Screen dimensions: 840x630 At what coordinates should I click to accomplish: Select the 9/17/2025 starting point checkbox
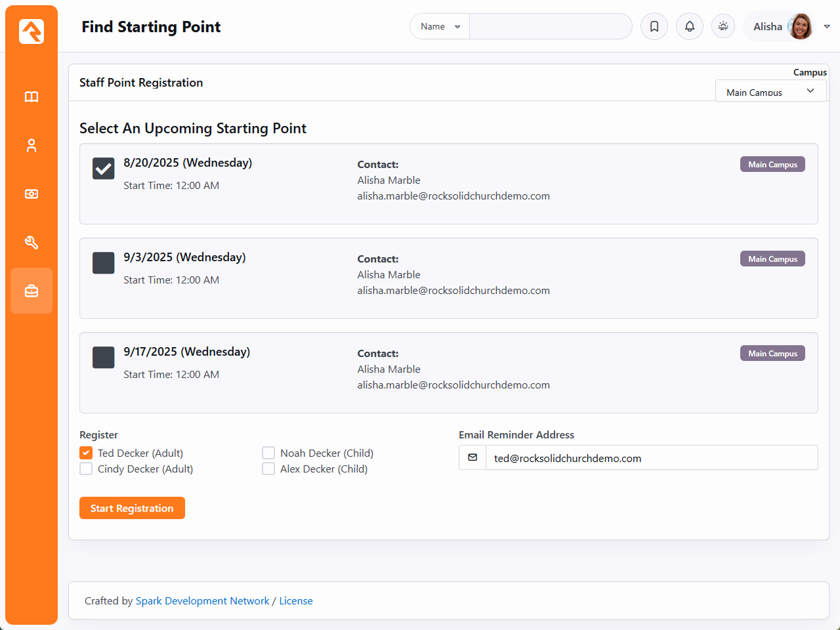[104, 358]
